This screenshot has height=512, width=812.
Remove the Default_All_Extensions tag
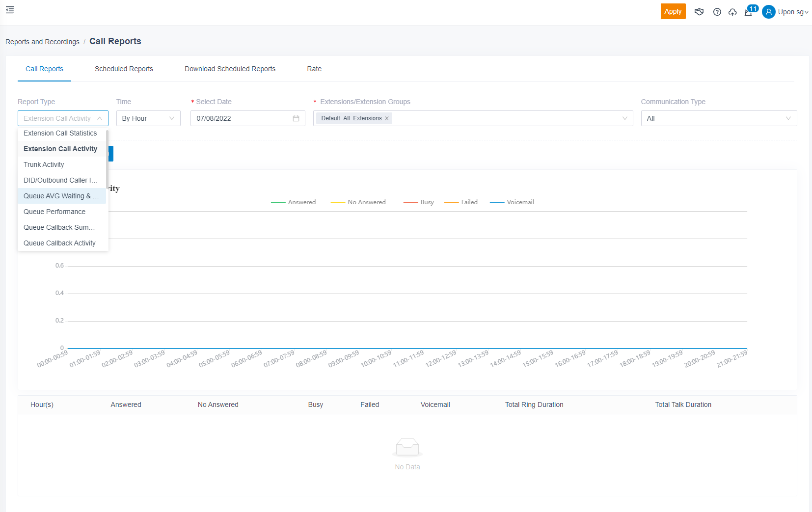click(387, 118)
